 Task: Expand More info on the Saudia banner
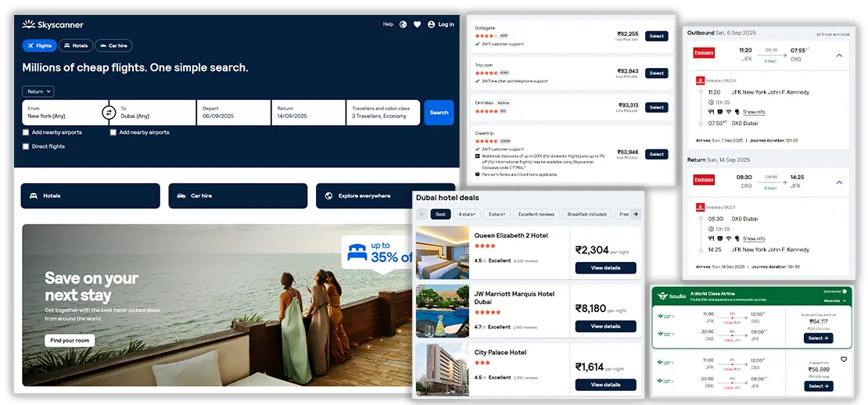835,301
